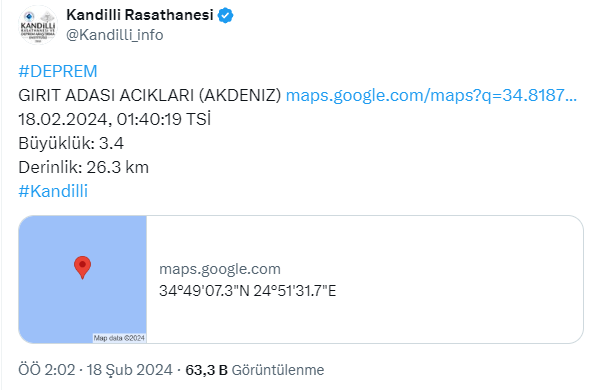Open the ÖÖ 2:02 · 18 Şub 2024 timestamp

[95, 370]
